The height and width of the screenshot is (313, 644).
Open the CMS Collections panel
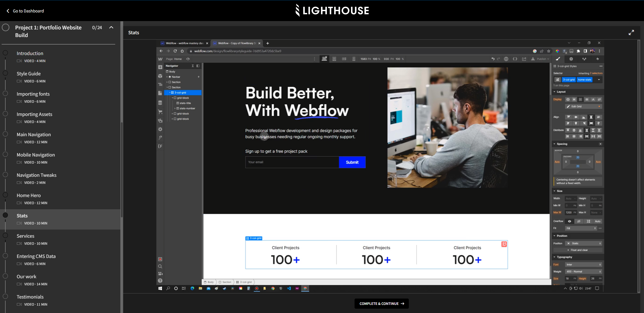[160, 103]
